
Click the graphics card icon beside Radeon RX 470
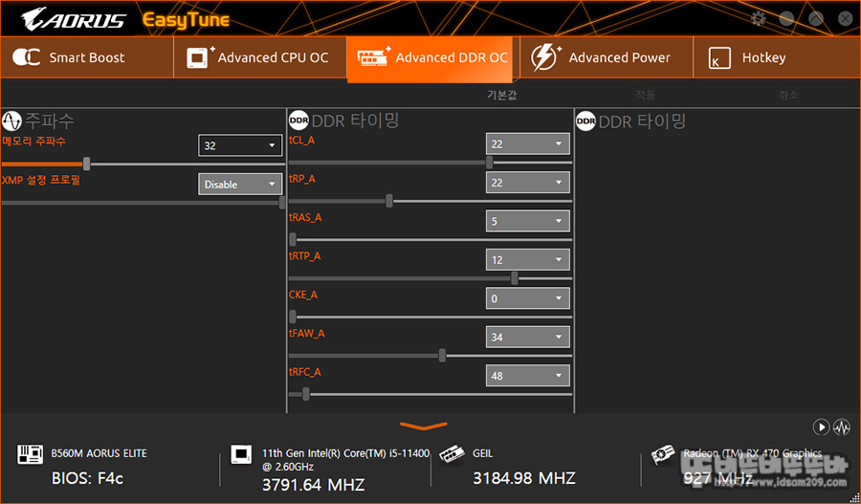pyautogui.click(x=663, y=455)
